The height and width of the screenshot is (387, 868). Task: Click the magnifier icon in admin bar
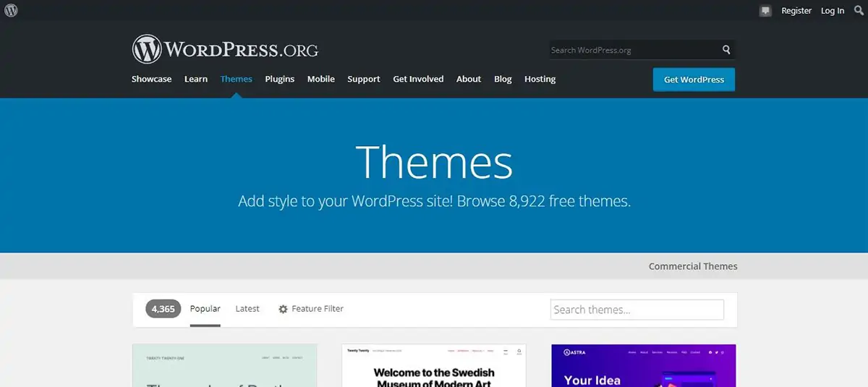coord(859,11)
